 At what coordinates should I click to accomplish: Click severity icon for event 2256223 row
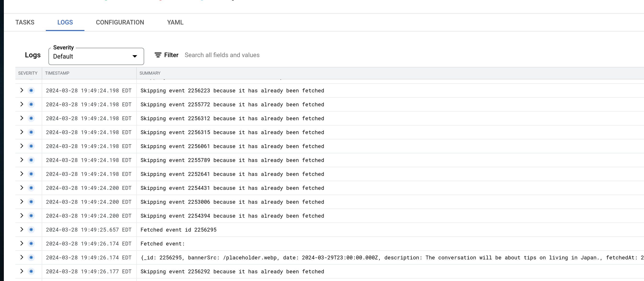tap(31, 90)
